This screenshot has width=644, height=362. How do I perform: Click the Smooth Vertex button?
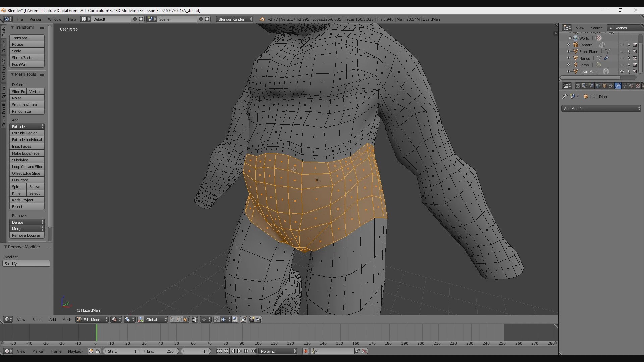point(27,105)
